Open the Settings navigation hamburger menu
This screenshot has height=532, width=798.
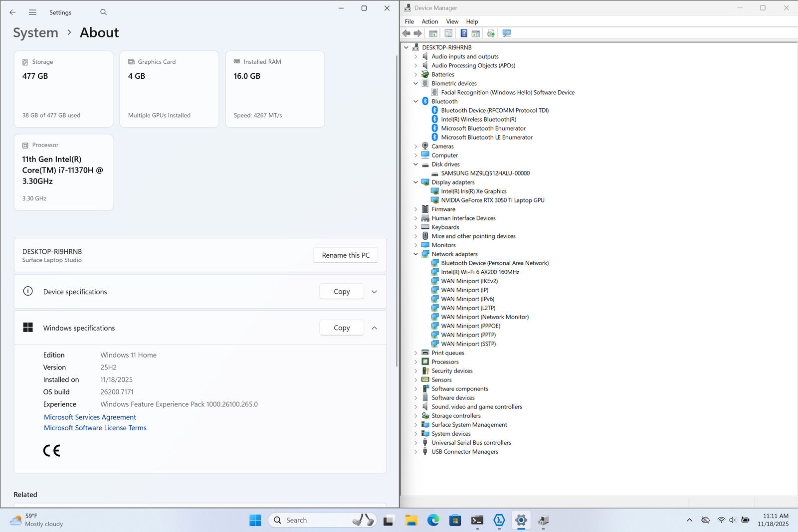coord(32,12)
